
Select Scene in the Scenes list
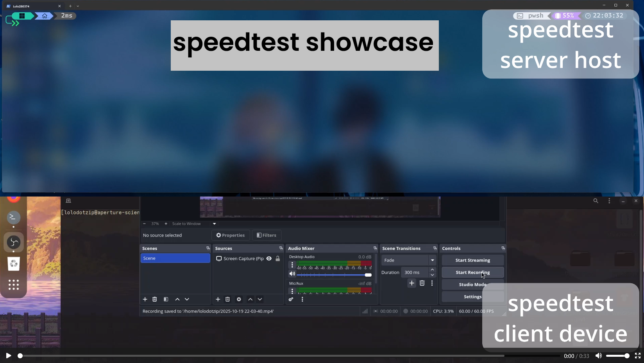tap(175, 258)
